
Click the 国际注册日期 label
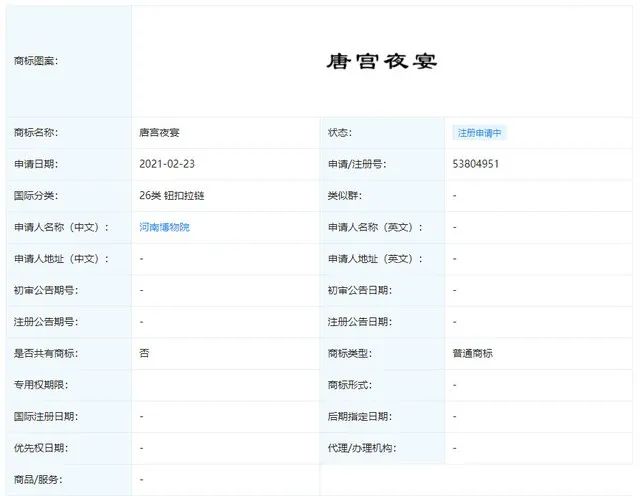tap(46, 416)
